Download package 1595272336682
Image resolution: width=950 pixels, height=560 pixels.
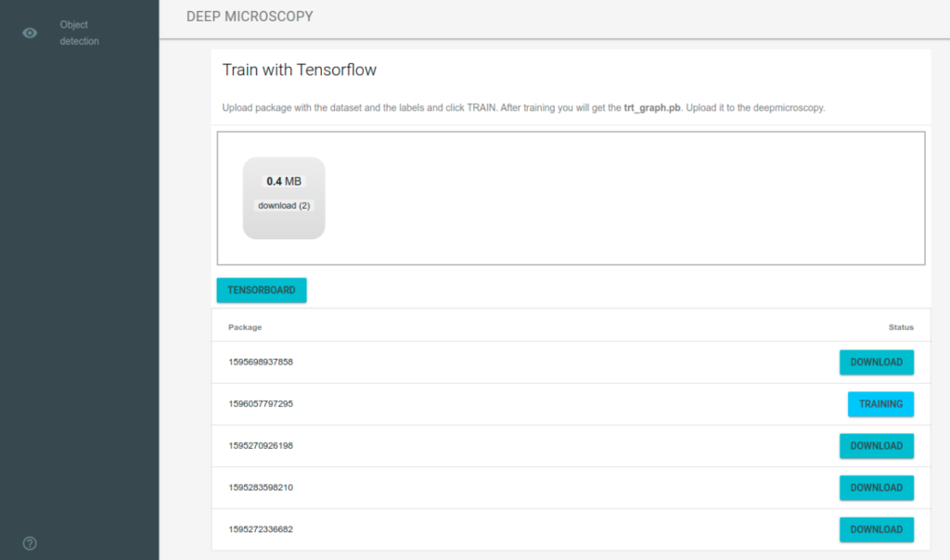click(876, 529)
